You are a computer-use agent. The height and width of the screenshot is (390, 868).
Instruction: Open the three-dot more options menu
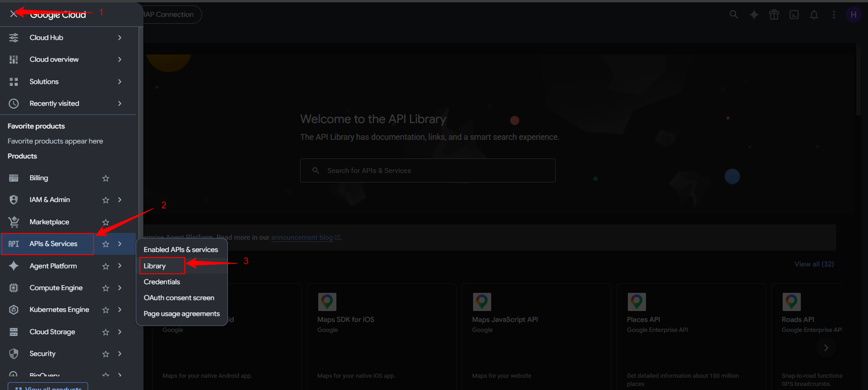click(x=834, y=15)
